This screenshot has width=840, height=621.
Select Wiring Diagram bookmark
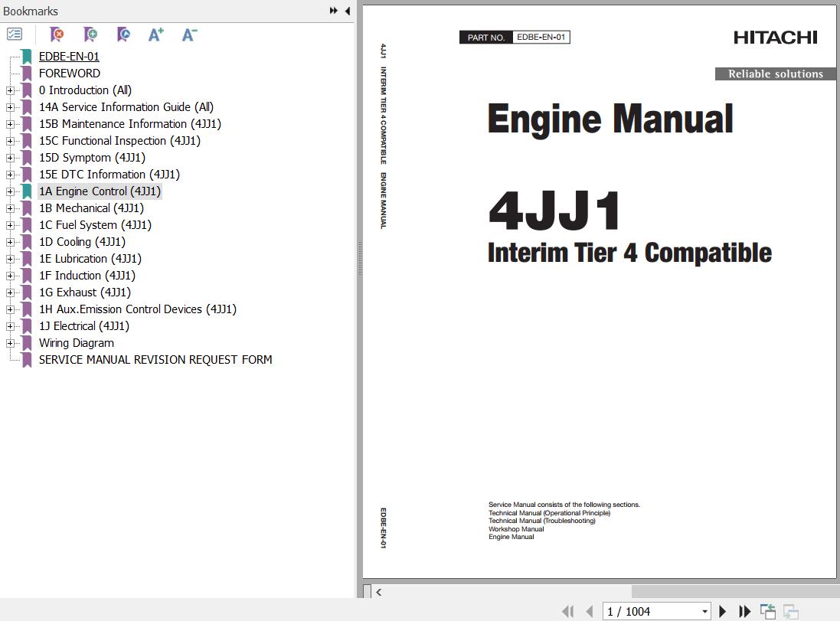(77, 343)
